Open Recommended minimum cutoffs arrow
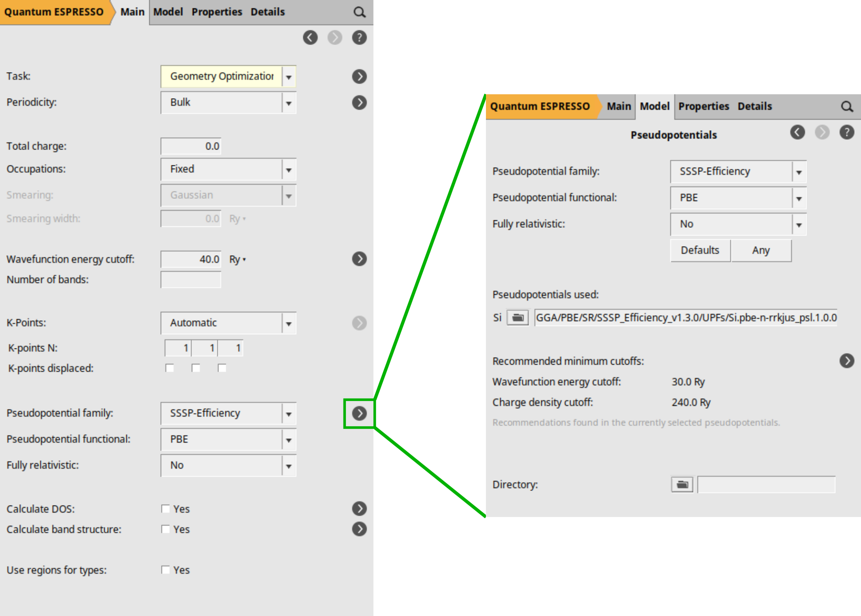 pyautogui.click(x=846, y=361)
